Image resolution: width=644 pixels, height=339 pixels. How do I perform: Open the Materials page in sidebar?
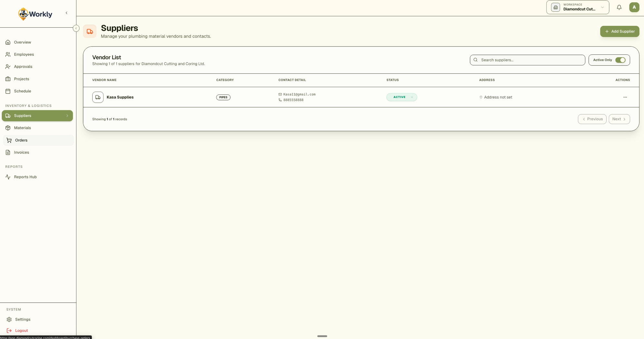[23, 128]
